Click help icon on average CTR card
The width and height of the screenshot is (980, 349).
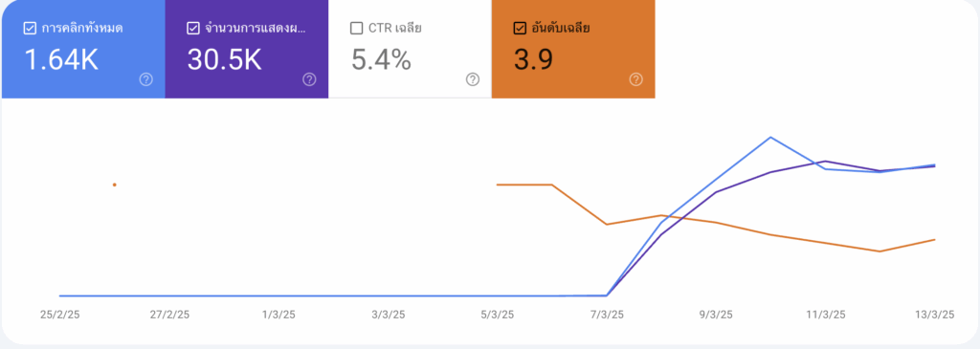473,79
